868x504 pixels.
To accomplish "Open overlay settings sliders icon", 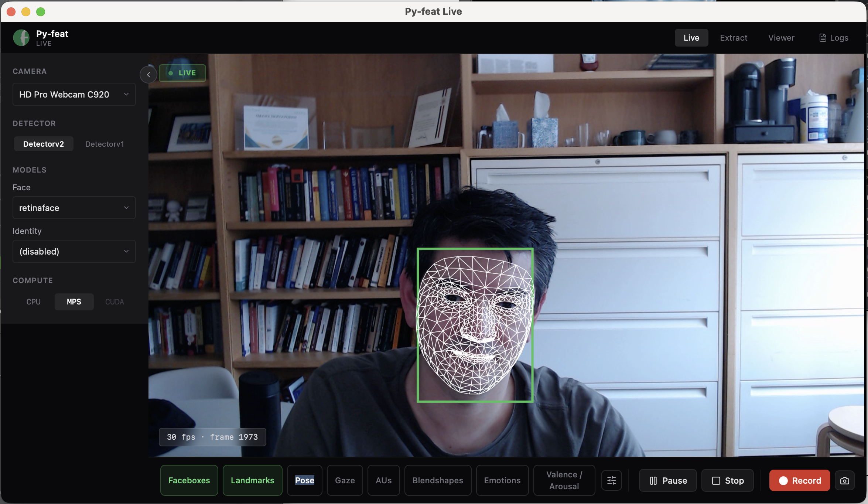I will (x=612, y=480).
